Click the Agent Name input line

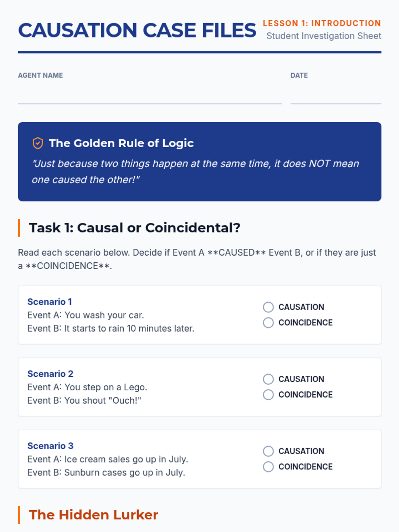(x=150, y=96)
